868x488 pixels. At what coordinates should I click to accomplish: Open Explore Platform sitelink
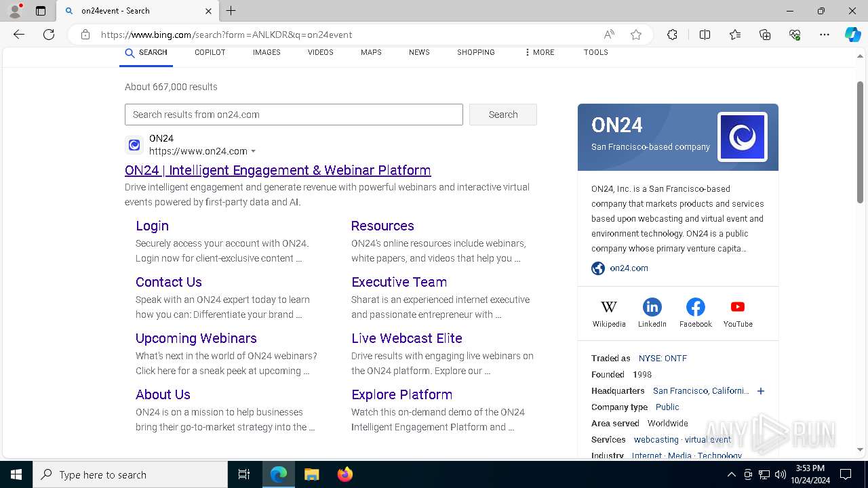(x=401, y=394)
